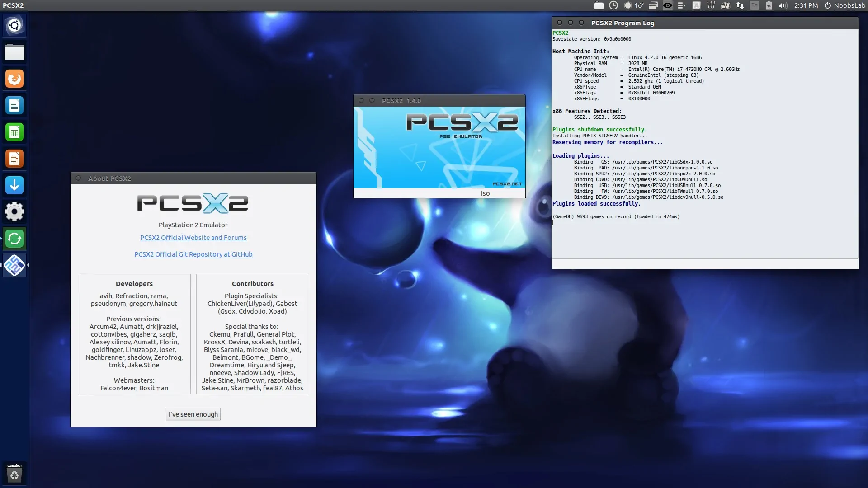
Task: Open the Ubuntu Dash launcher icon
Action: point(14,25)
